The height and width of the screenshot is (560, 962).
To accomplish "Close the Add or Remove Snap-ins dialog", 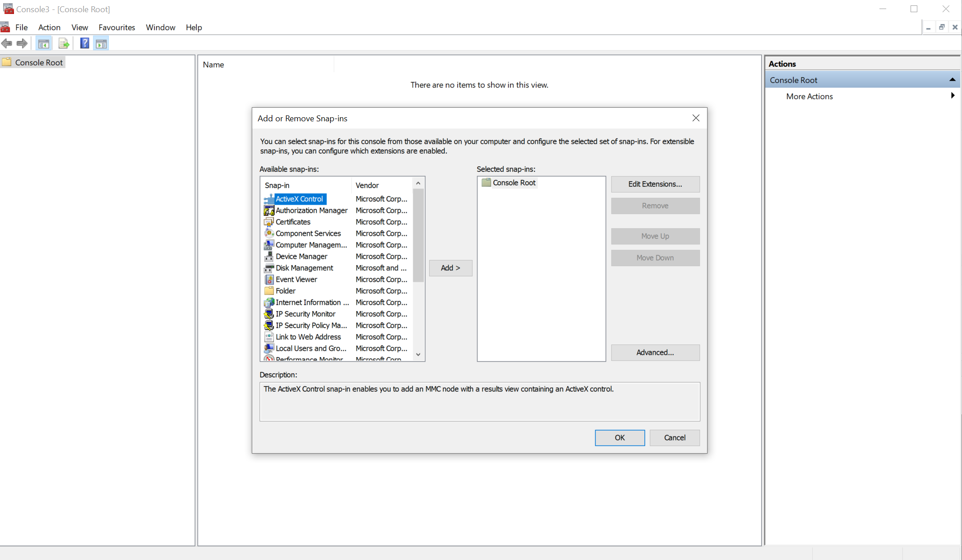I will coord(695,118).
